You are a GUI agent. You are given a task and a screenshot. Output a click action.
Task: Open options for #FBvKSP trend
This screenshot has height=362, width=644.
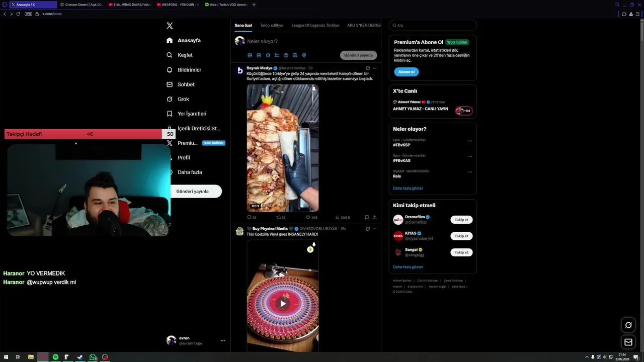pos(470,141)
